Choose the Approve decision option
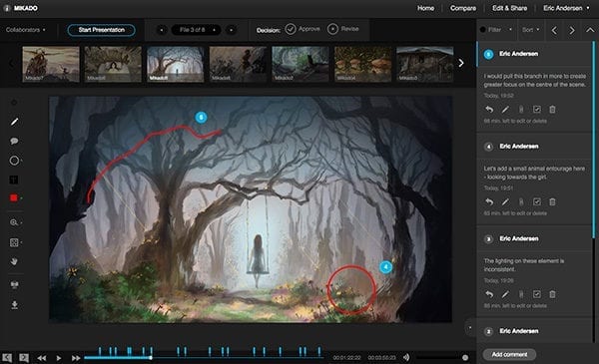599x364 pixels. tap(302, 29)
